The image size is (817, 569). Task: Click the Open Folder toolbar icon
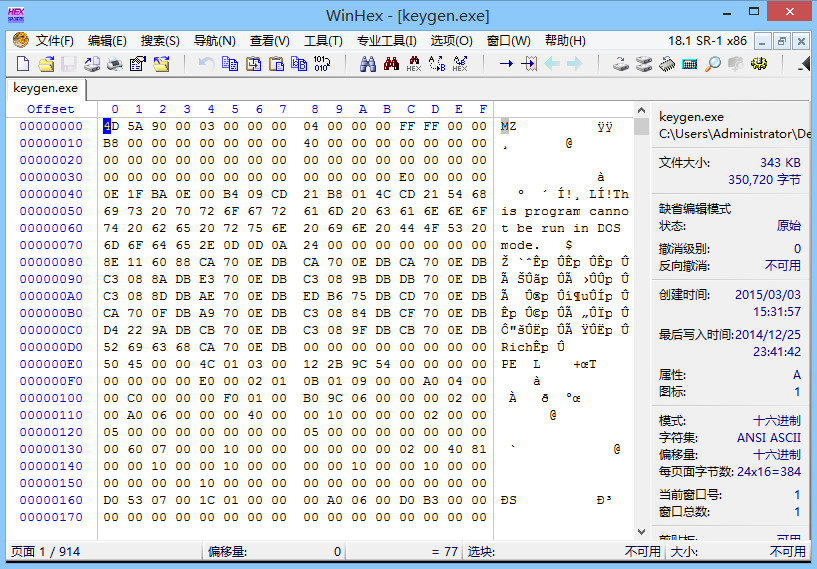click(x=162, y=64)
